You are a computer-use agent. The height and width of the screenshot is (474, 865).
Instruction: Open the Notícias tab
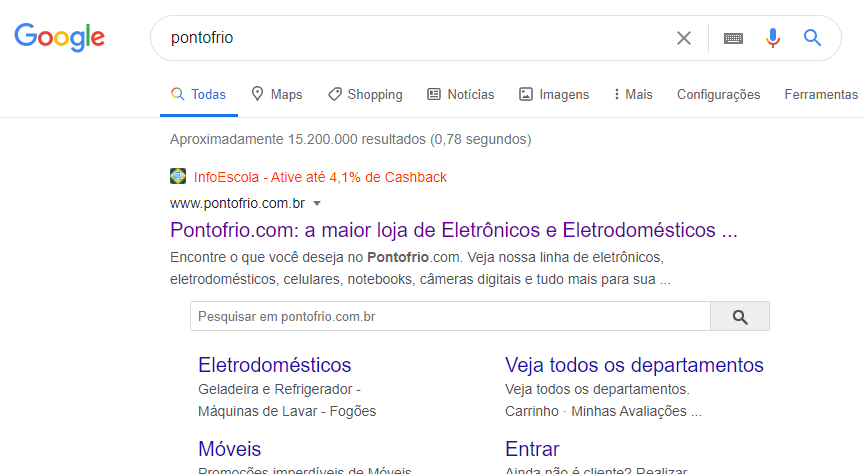click(x=461, y=94)
